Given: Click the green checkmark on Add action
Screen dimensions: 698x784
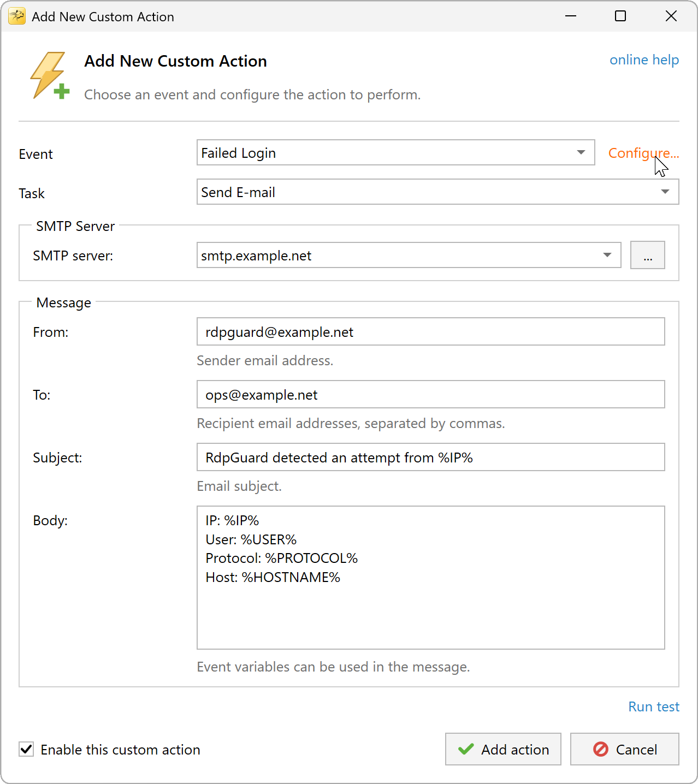Looking at the screenshot, I should pos(466,749).
